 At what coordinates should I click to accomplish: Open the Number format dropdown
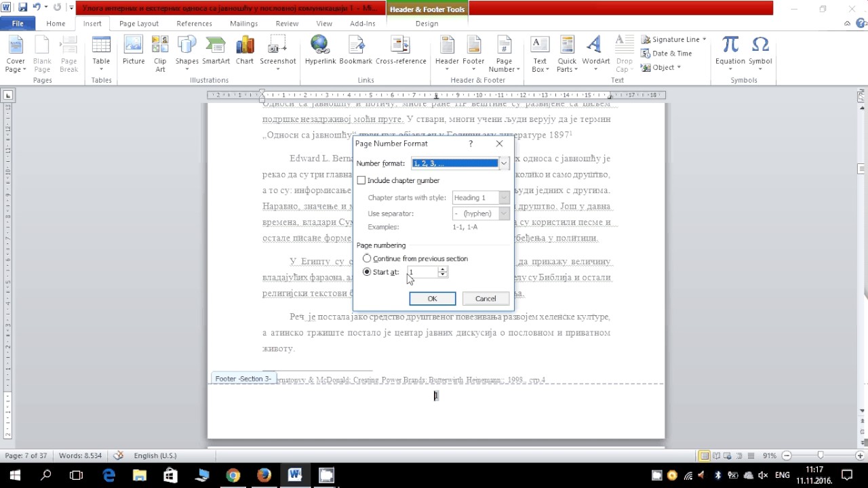(x=504, y=163)
